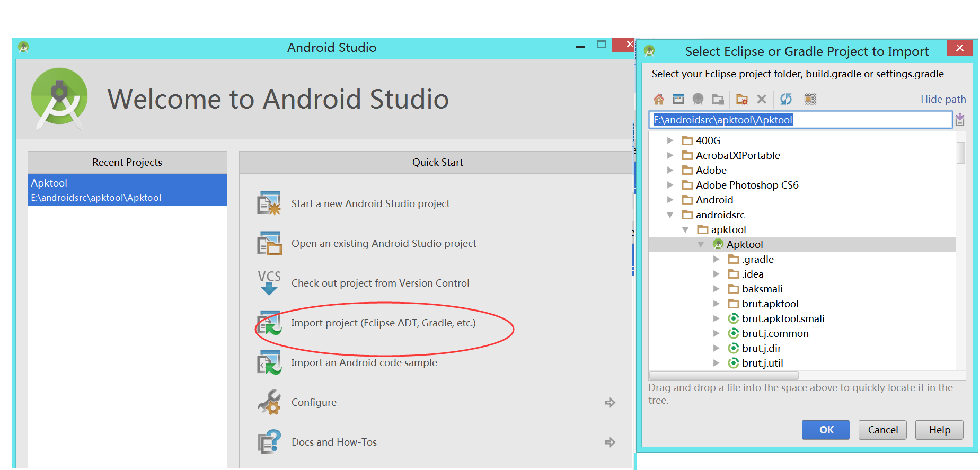
Task: Click Start a new Android Studio project
Action: 370,203
